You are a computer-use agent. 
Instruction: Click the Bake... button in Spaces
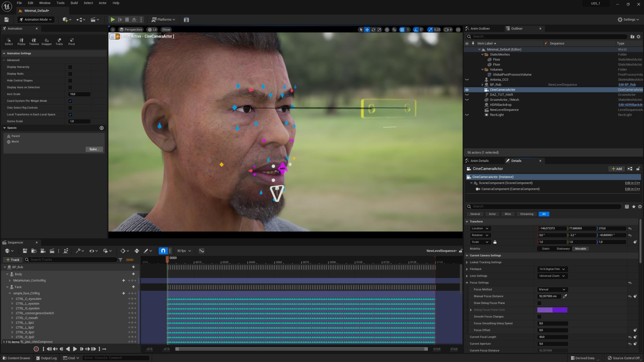point(94,149)
